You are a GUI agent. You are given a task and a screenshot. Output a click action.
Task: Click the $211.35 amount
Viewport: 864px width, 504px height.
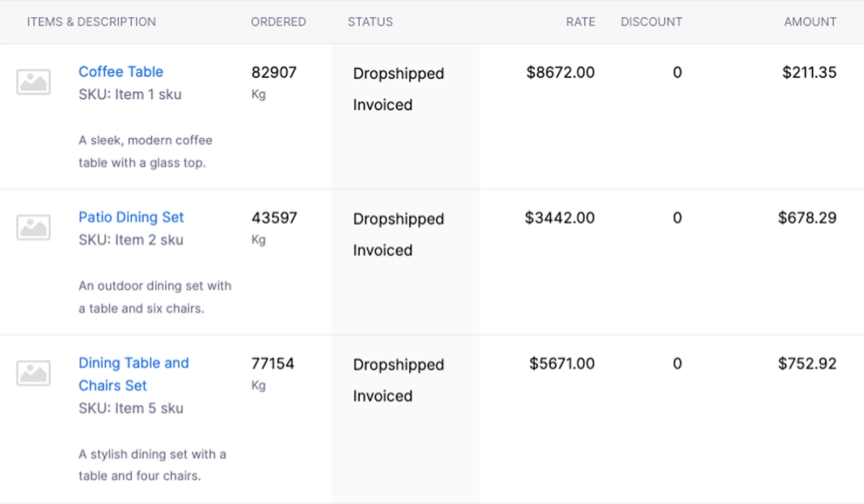809,72
